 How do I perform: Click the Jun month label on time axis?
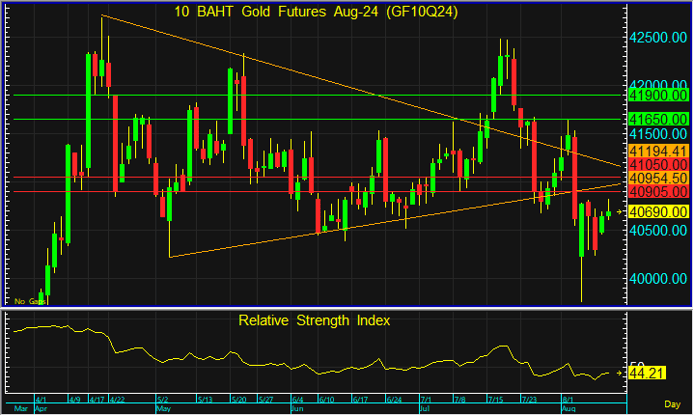click(x=296, y=409)
